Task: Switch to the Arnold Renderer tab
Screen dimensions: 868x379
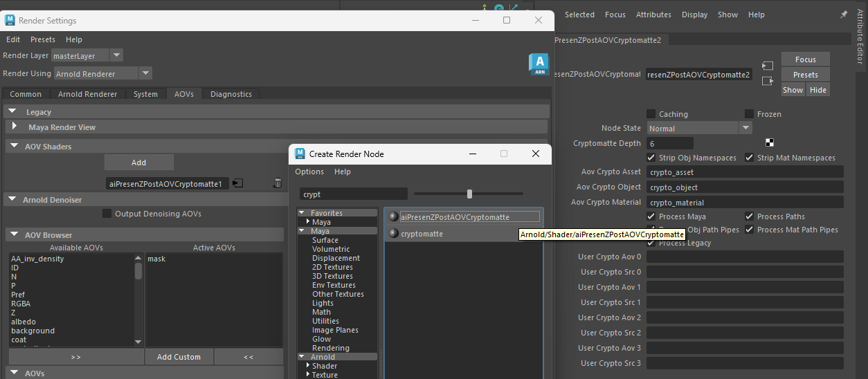Action: [87, 94]
